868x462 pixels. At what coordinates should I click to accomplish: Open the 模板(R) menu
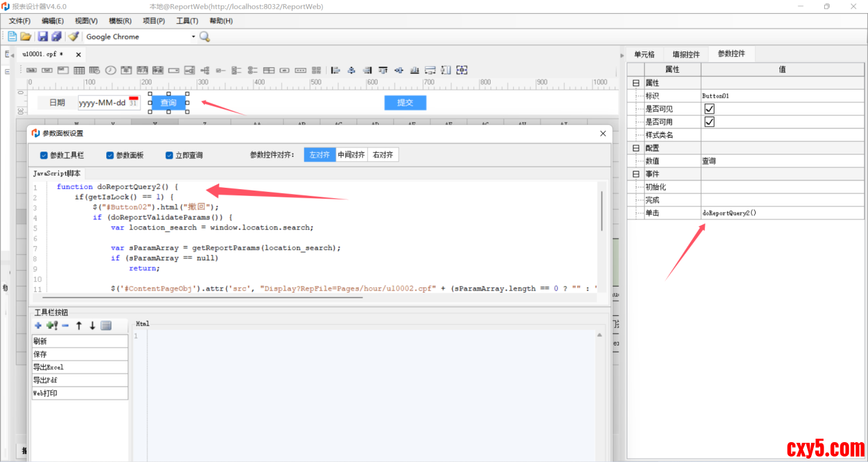pos(120,21)
